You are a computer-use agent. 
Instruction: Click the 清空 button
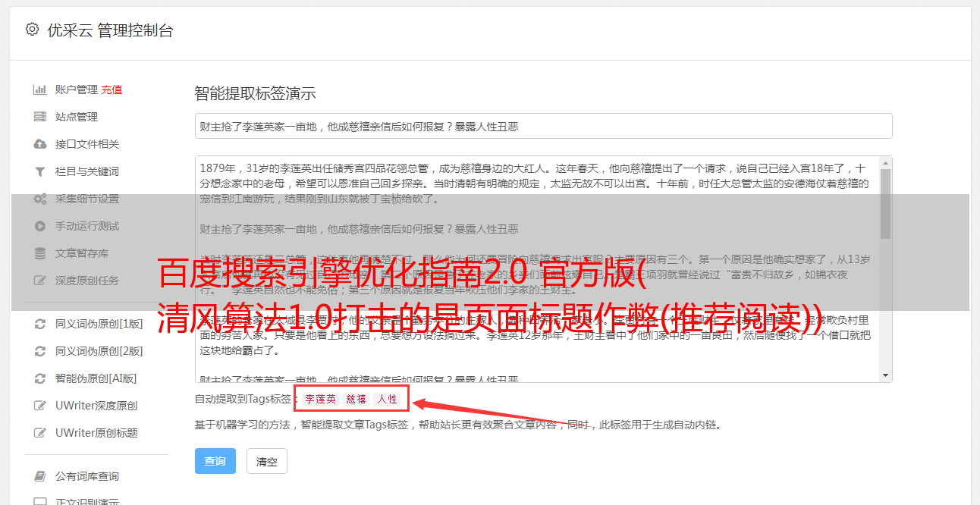pos(267,461)
